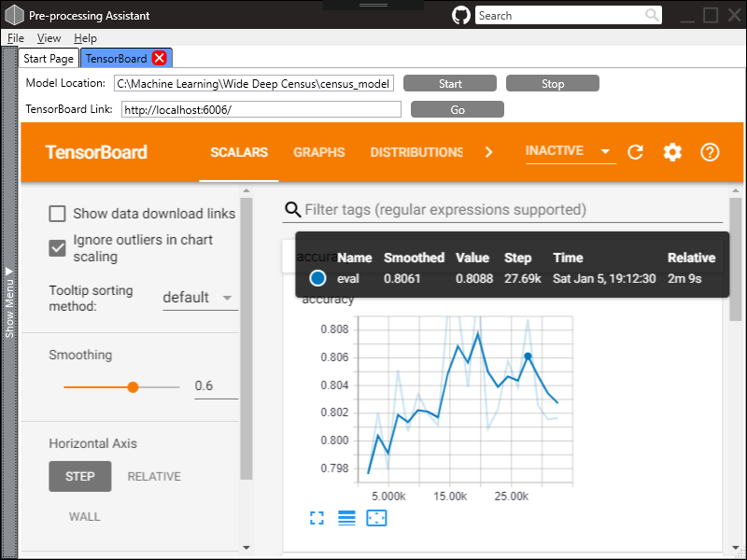Select WALL horizontal axis option
Viewport: 747px width, 560px height.
click(84, 517)
